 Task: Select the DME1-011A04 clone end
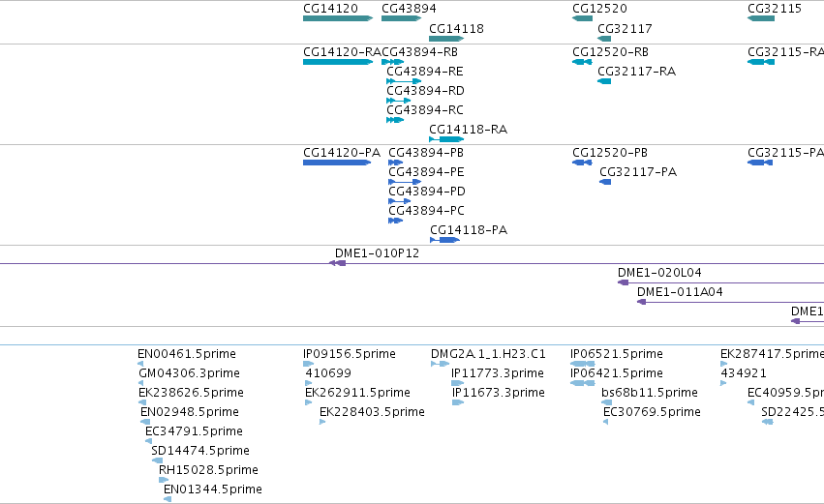(641, 302)
